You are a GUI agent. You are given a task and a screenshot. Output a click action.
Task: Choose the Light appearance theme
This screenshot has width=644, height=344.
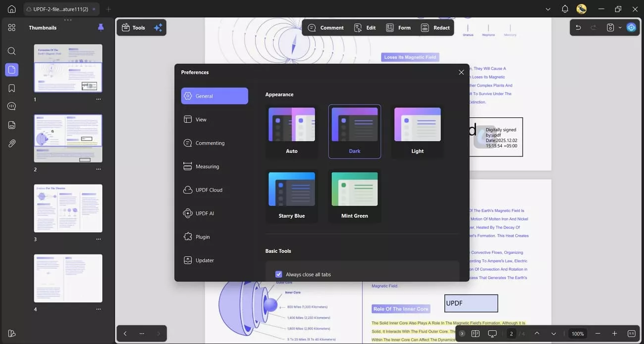point(418,131)
